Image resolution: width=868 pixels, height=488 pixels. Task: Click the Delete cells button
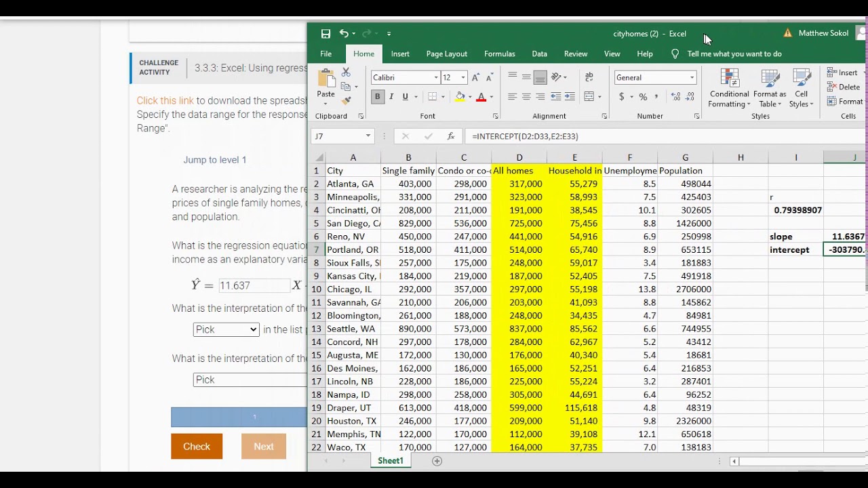(x=844, y=87)
